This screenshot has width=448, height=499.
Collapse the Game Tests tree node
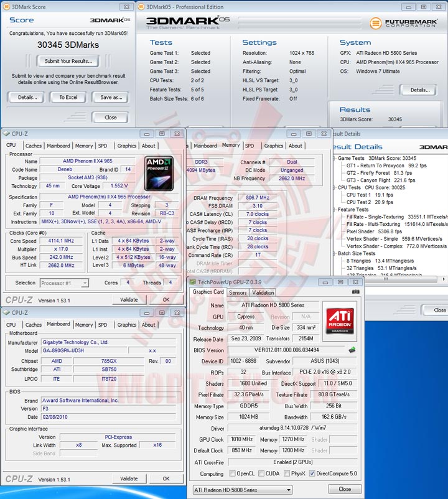334,158
